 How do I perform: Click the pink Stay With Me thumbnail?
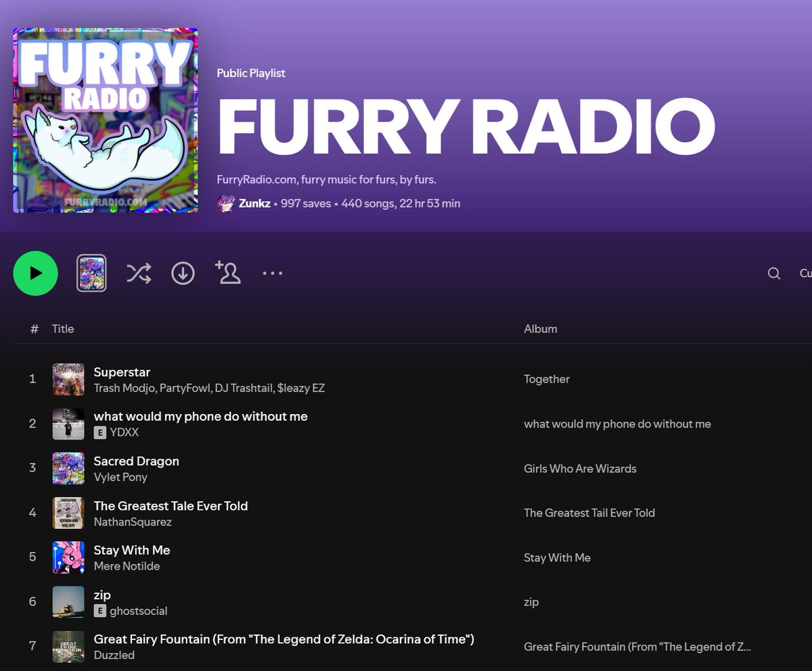(x=68, y=557)
